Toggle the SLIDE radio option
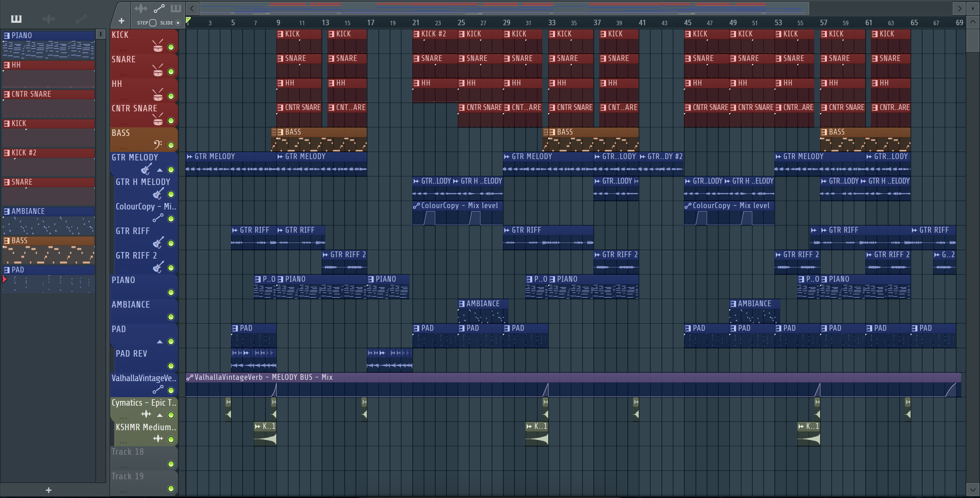The image size is (980, 498). pos(178,23)
